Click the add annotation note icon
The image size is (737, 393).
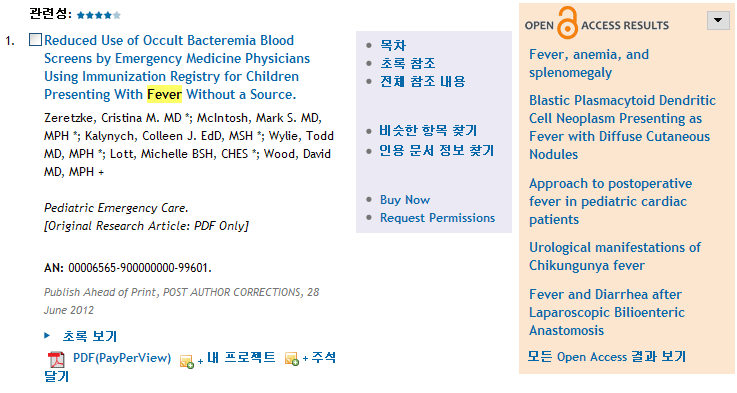pyautogui.click(x=291, y=359)
